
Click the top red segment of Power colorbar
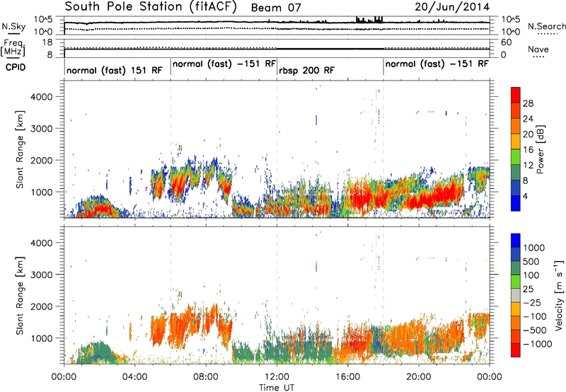click(516, 96)
